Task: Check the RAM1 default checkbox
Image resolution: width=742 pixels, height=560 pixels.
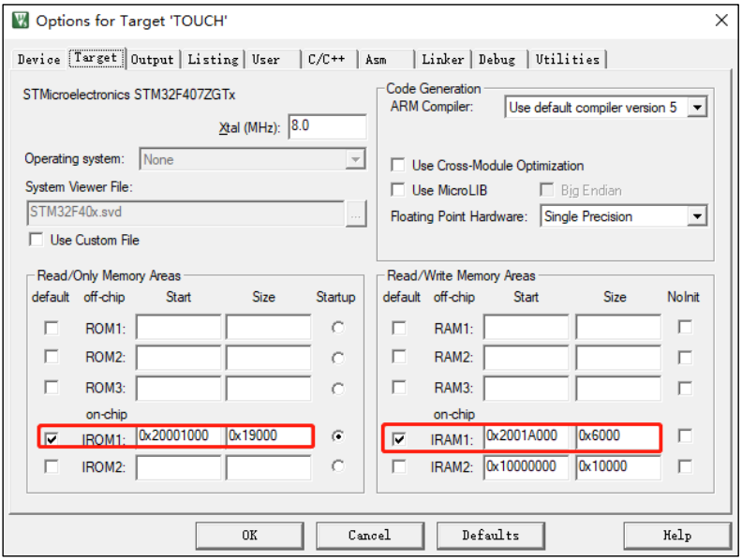Action: [399, 328]
